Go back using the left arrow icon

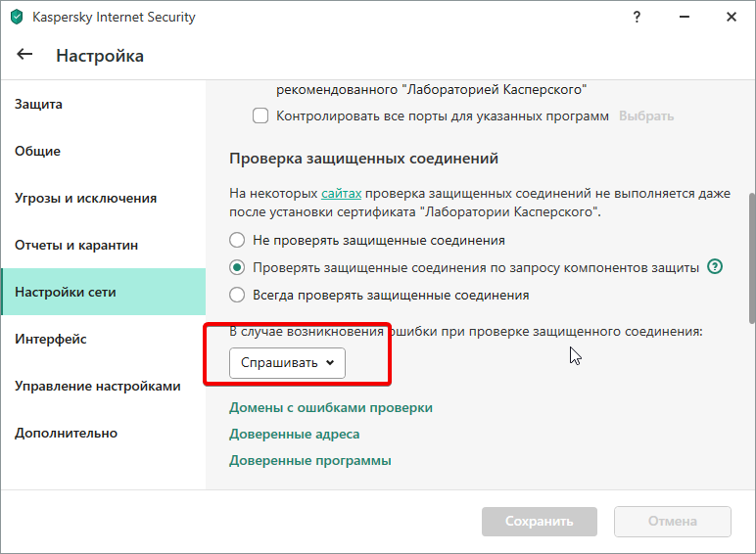[x=24, y=55]
